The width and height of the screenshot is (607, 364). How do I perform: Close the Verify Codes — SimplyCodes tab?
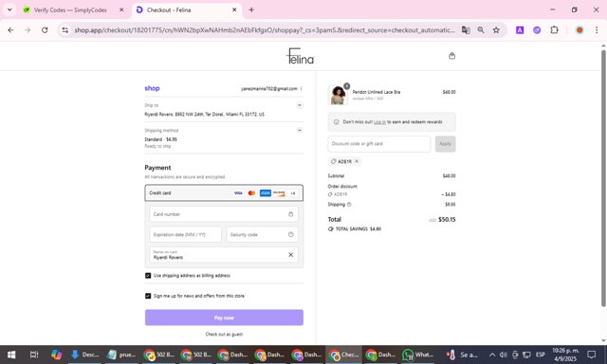121,10
